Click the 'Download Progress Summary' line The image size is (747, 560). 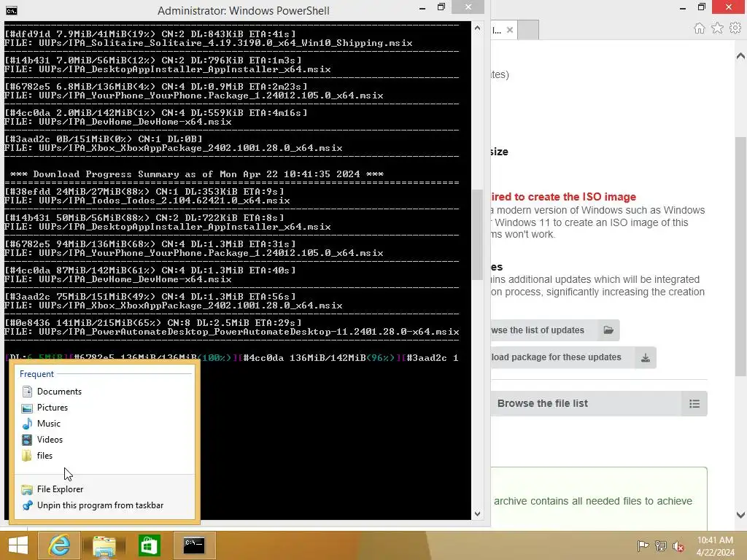197,174
